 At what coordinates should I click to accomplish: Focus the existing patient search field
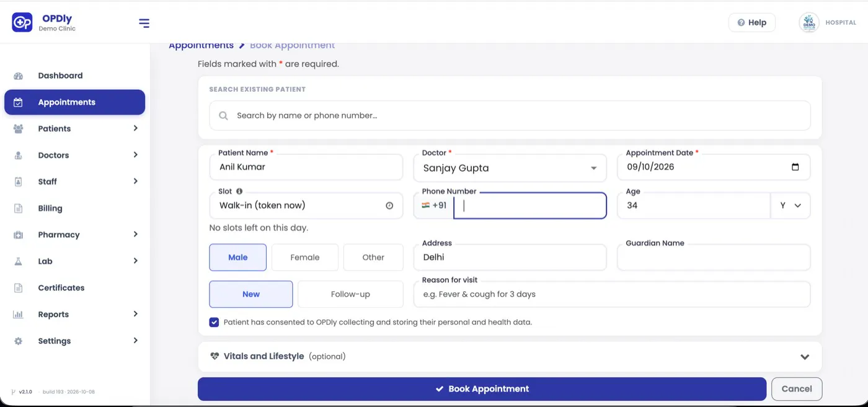click(510, 116)
